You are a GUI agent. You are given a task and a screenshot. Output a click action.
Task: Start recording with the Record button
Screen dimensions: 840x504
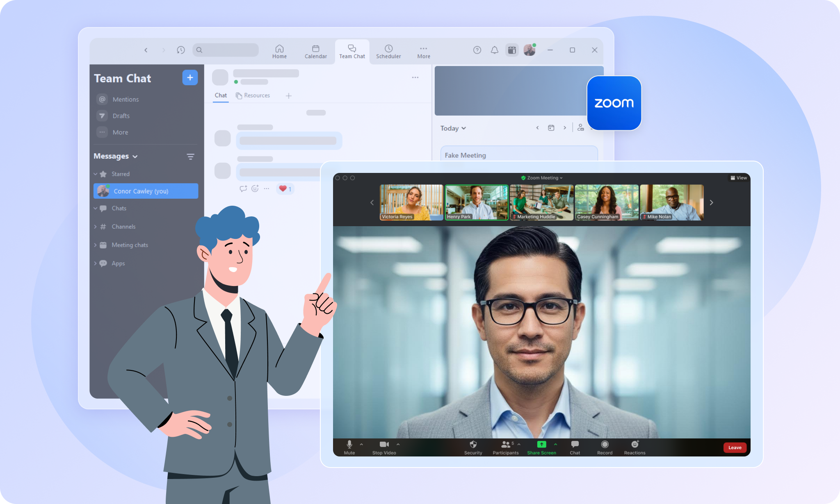click(x=605, y=447)
